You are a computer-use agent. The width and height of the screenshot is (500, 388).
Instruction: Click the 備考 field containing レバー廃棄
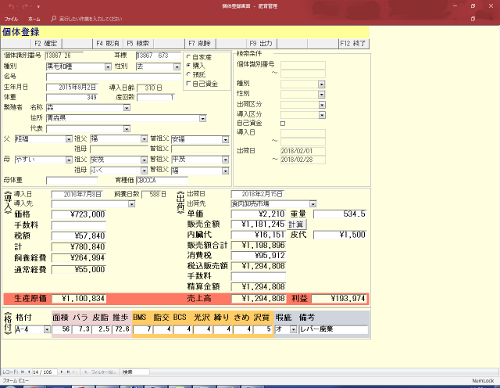pos(334,330)
